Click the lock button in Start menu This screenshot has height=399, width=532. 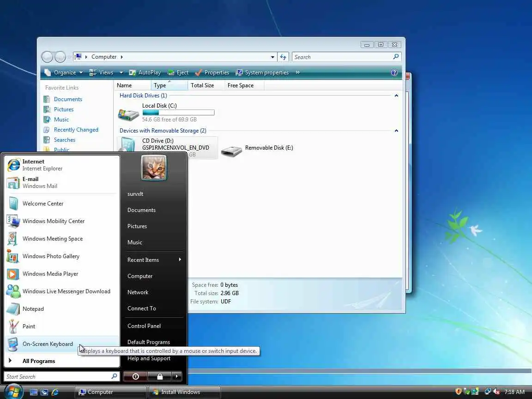coord(159,376)
